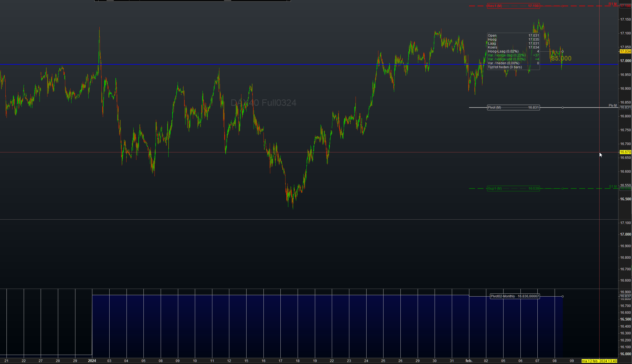The image size is (632, 364).
Task: Click the Sup1 (M) support label
Action: [x=513, y=188]
